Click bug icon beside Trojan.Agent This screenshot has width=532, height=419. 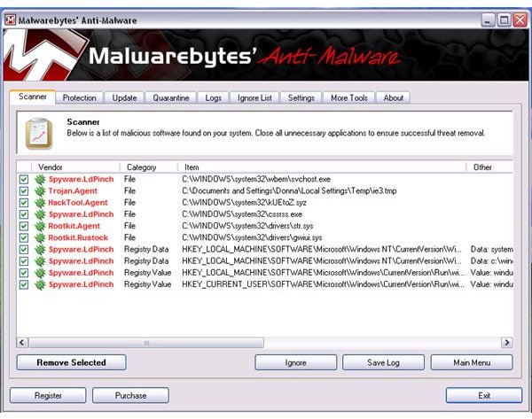tap(40, 190)
